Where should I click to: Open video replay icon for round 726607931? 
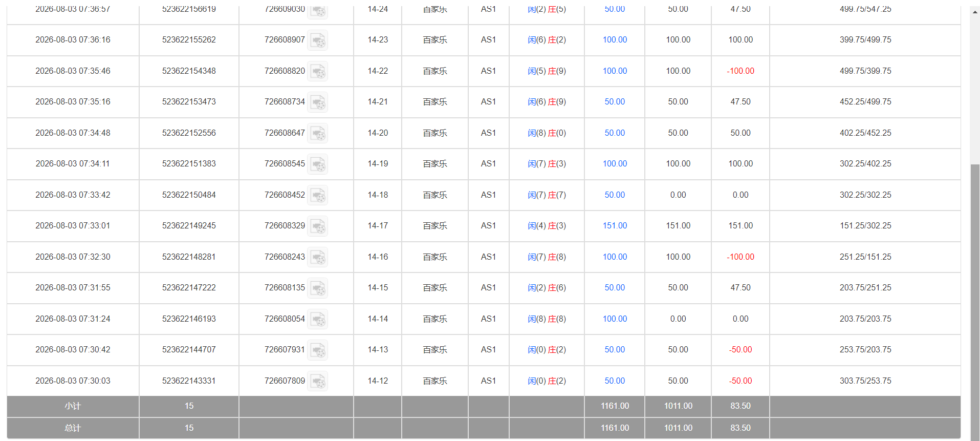pos(318,350)
